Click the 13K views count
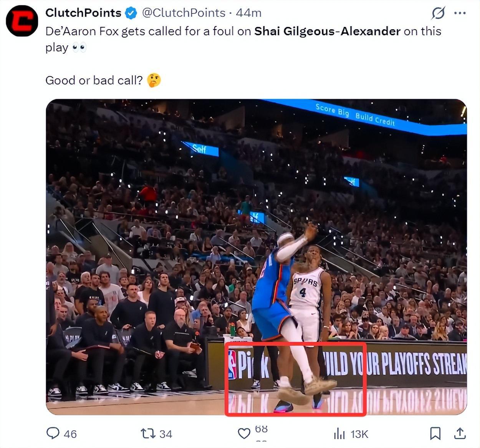 pos(359,434)
